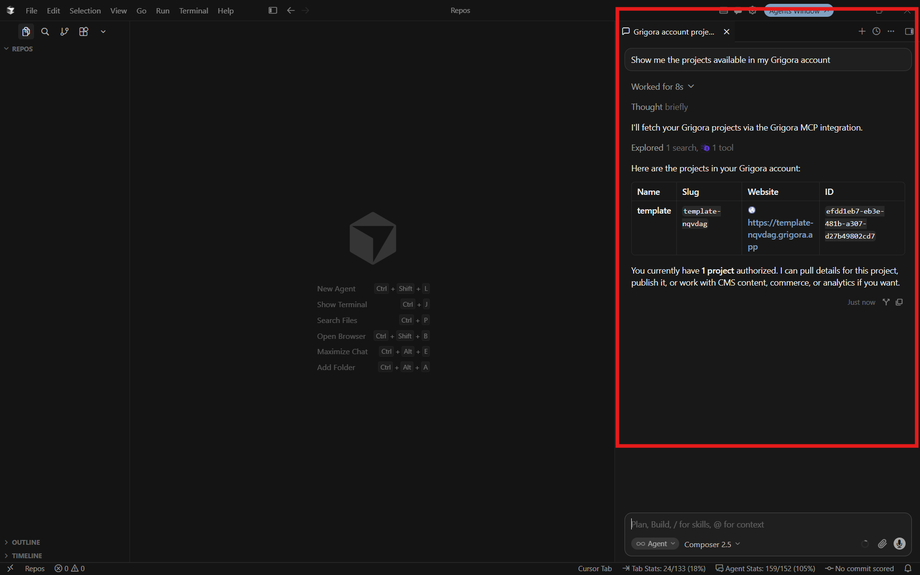Open the Run menu

pyautogui.click(x=163, y=11)
